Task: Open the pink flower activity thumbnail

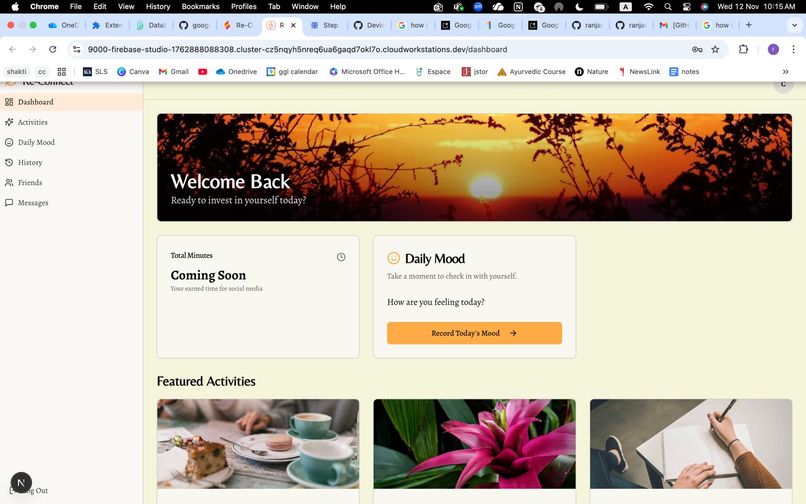Action: click(474, 443)
